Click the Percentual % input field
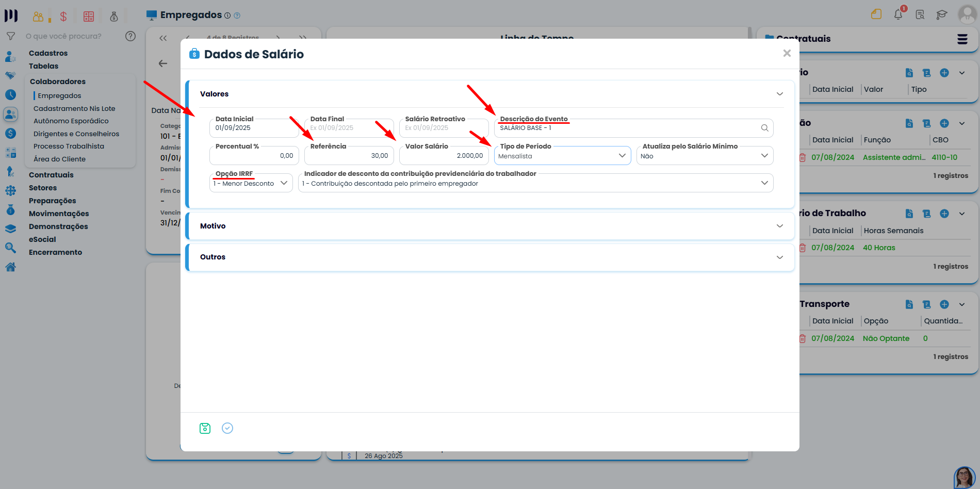 click(x=254, y=156)
